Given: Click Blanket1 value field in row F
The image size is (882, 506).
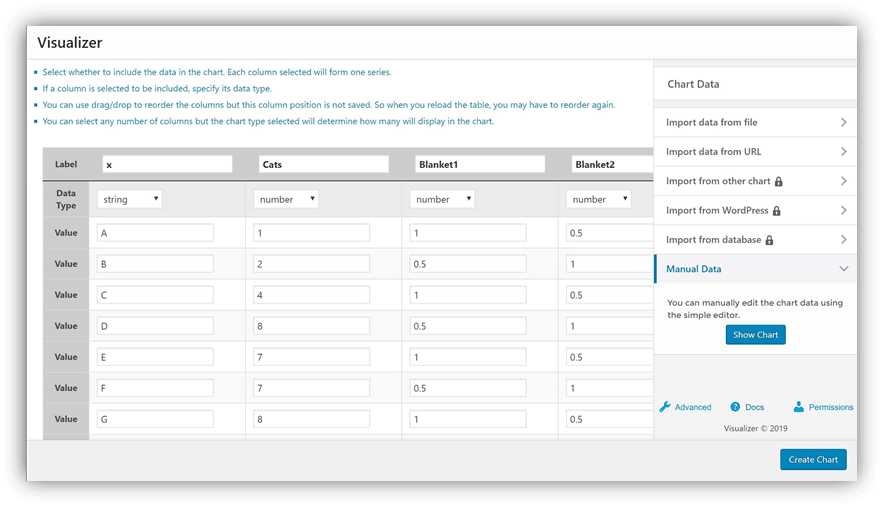Looking at the screenshot, I should click(467, 388).
